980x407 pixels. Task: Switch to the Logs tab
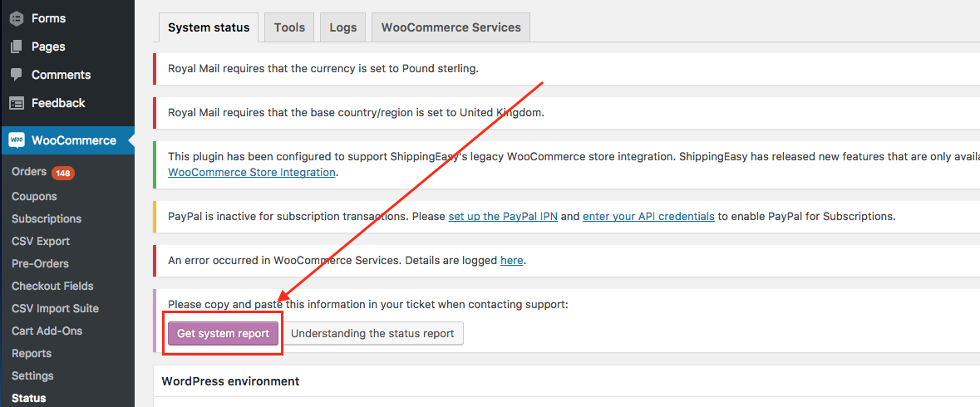(343, 27)
